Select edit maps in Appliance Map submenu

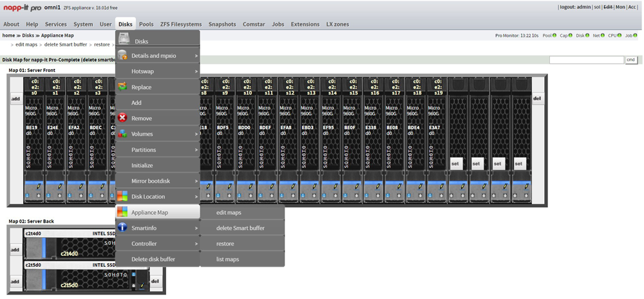(242, 212)
